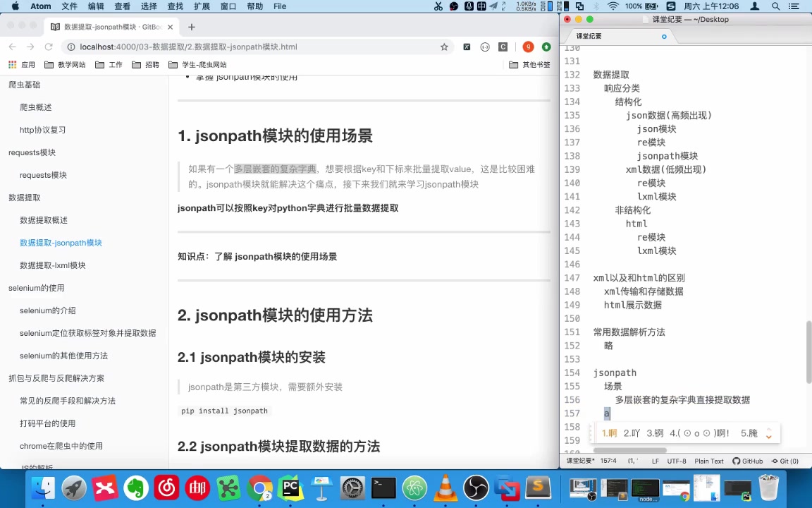812x508 pixels.
Task: Open the GitHub panel from Atom's status bar
Action: point(749,461)
